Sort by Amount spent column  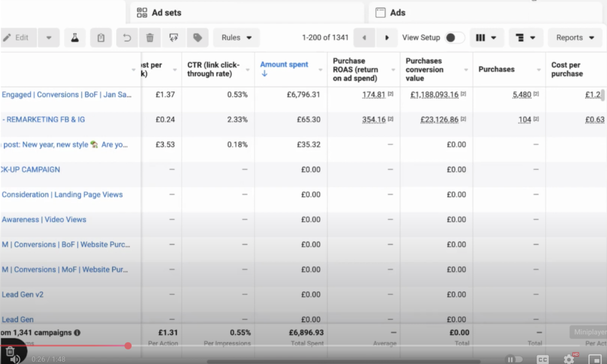coord(284,65)
